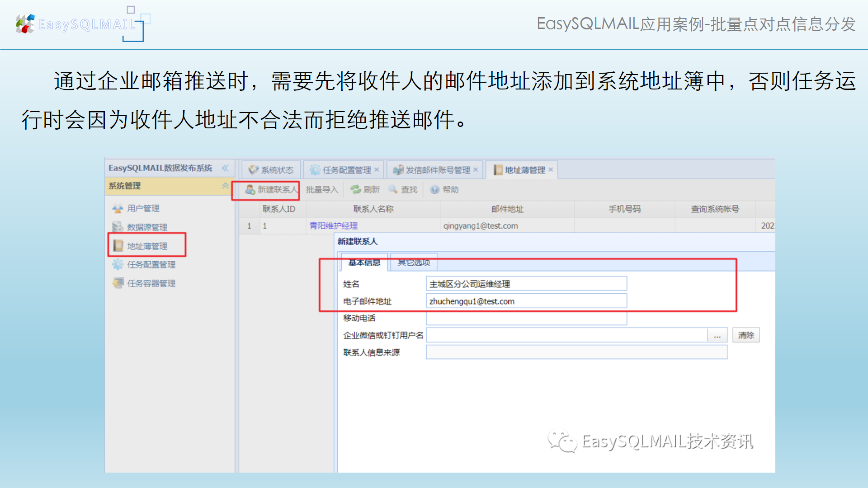This screenshot has height=488, width=868.
Task: Switch to the 发信邮件账号管理 tab
Action: pyautogui.click(x=435, y=170)
